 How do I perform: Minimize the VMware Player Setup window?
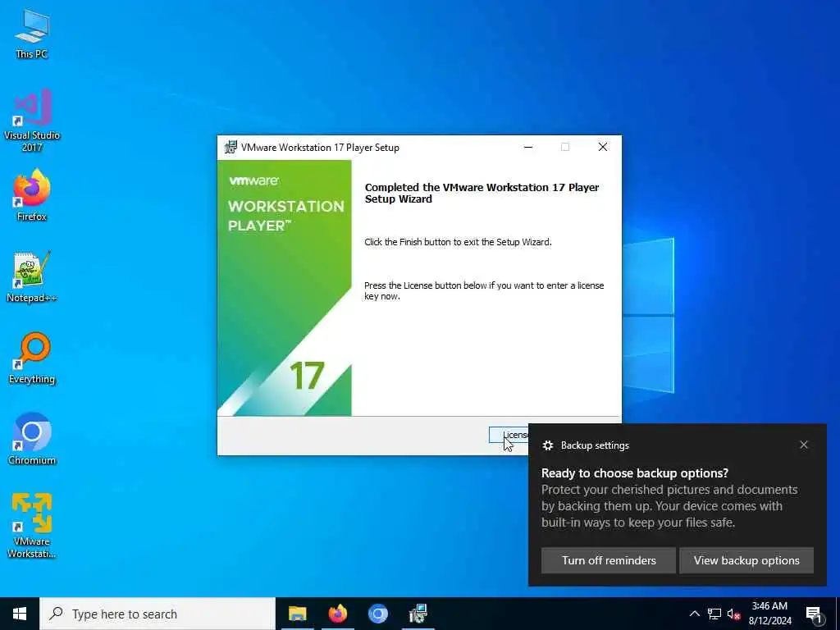coord(528,148)
